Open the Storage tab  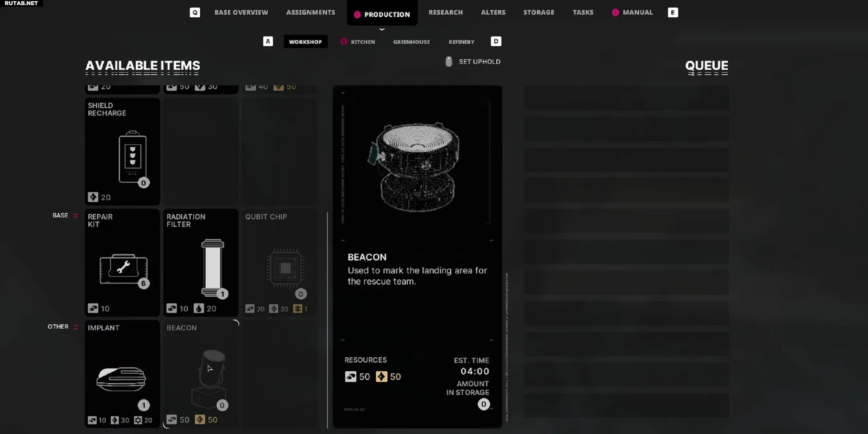[539, 12]
